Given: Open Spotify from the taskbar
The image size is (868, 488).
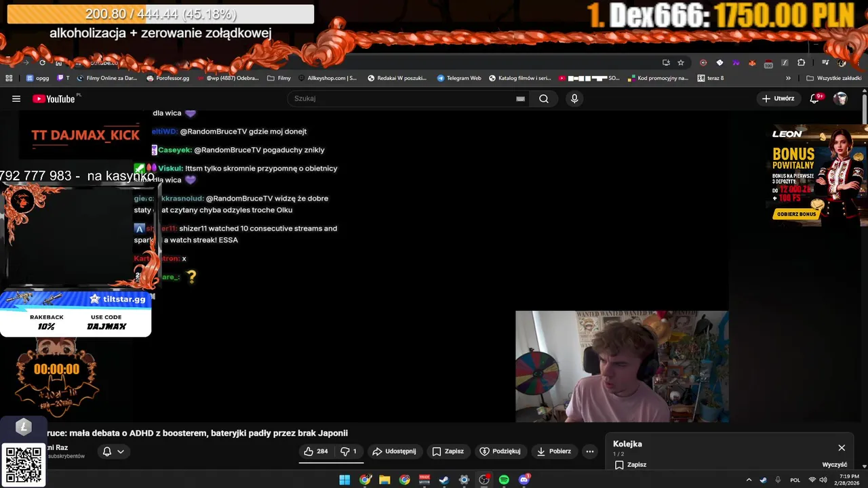Looking at the screenshot, I should point(504,480).
